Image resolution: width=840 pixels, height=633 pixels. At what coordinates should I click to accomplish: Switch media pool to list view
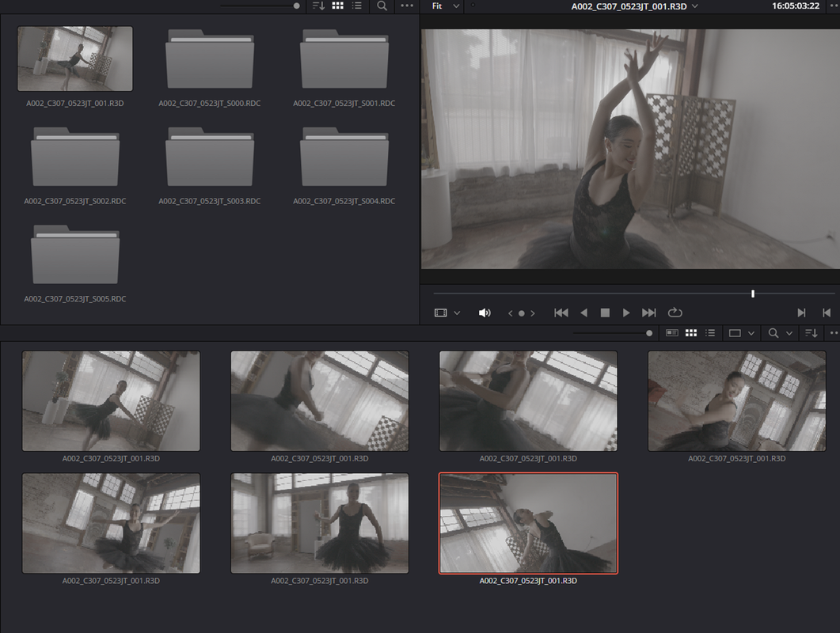pyautogui.click(x=710, y=333)
